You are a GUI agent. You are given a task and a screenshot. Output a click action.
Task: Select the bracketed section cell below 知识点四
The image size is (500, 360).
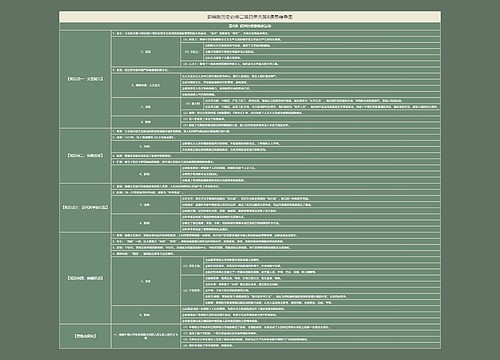[x=85, y=336]
